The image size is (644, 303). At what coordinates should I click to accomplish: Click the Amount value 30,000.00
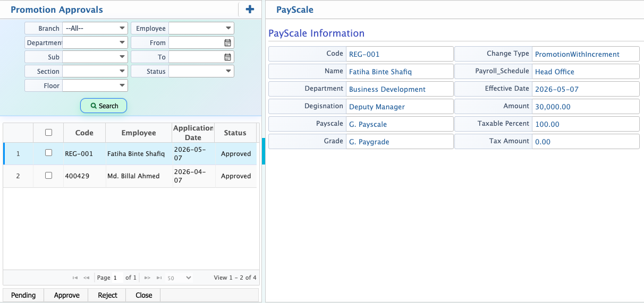coord(553,107)
